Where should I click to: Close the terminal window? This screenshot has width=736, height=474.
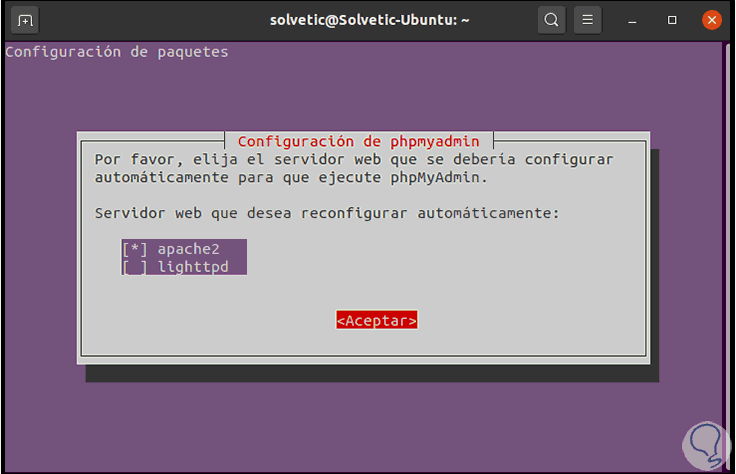[712, 20]
